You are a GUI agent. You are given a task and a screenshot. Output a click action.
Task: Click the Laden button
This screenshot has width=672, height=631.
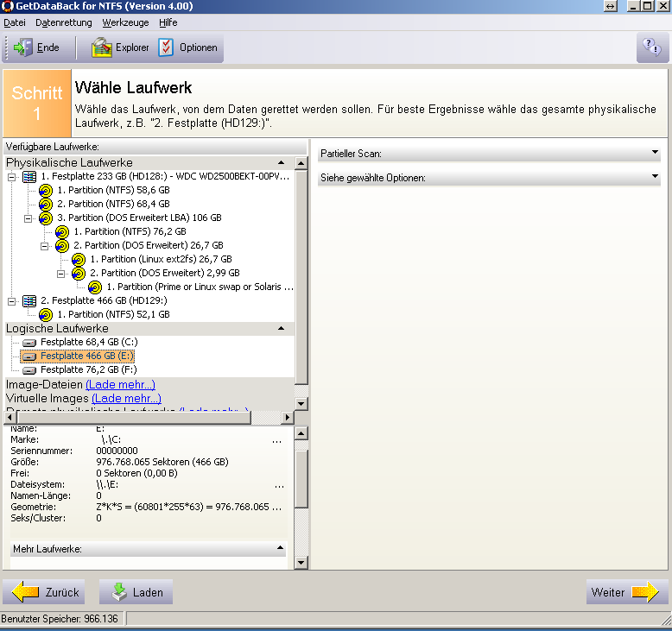click(136, 592)
